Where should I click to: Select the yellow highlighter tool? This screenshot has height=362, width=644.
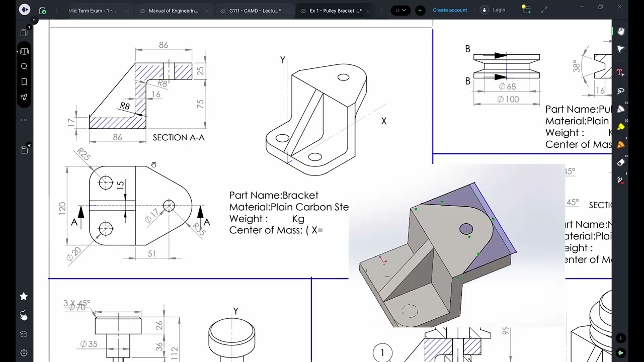tap(621, 127)
